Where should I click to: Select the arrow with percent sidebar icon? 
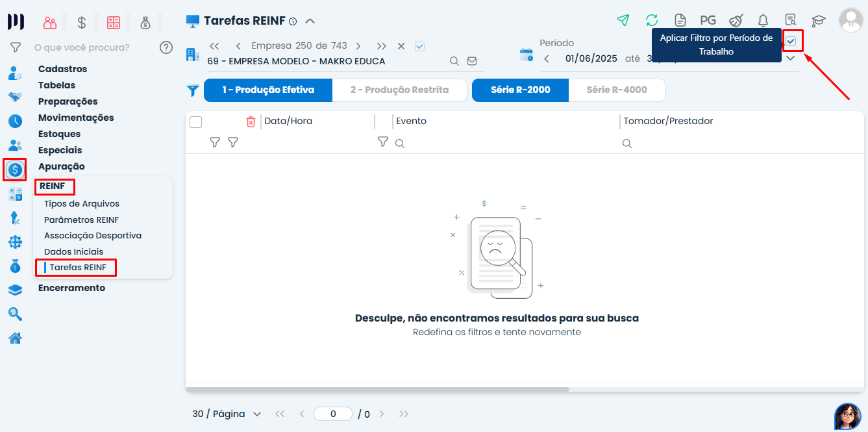pyautogui.click(x=15, y=218)
